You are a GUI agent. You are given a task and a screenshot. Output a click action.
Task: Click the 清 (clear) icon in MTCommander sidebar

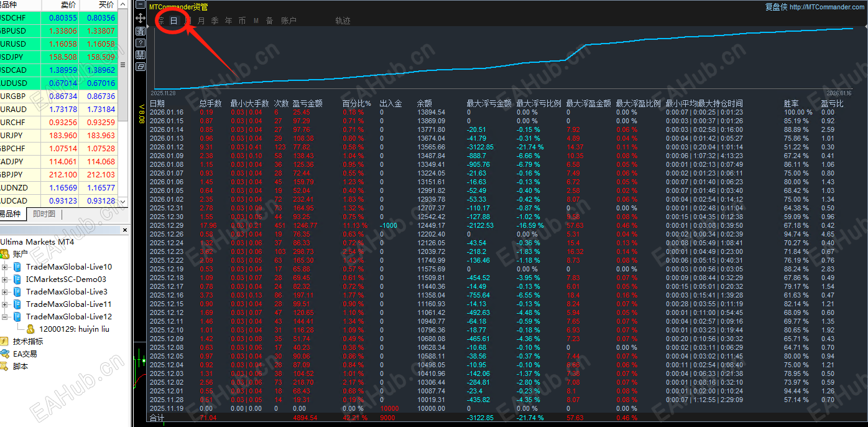point(141,31)
